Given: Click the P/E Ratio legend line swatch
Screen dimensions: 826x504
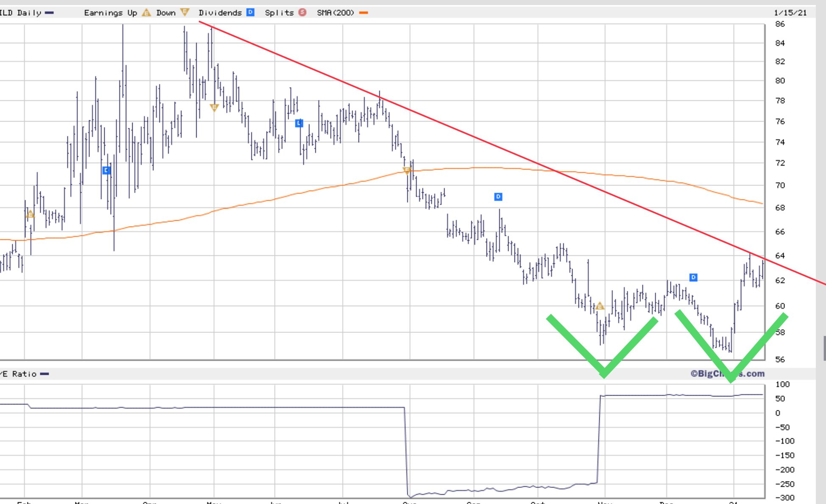Looking at the screenshot, I should click(x=44, y=374).
